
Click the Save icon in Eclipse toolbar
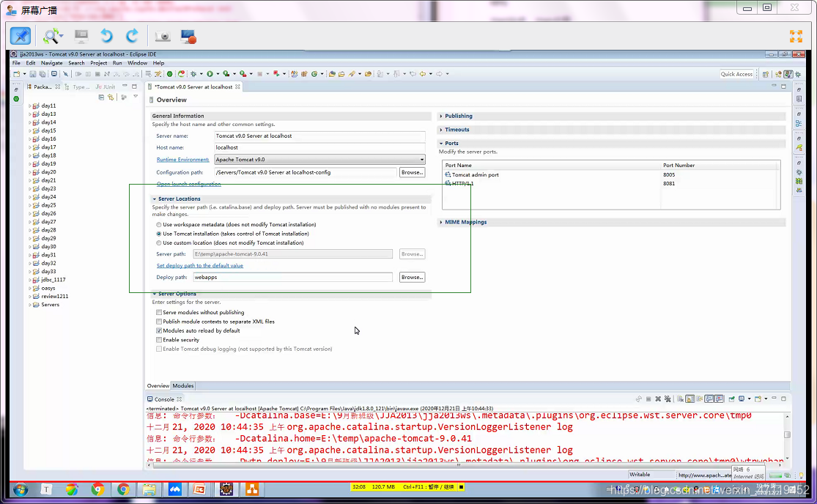point(33,74)
